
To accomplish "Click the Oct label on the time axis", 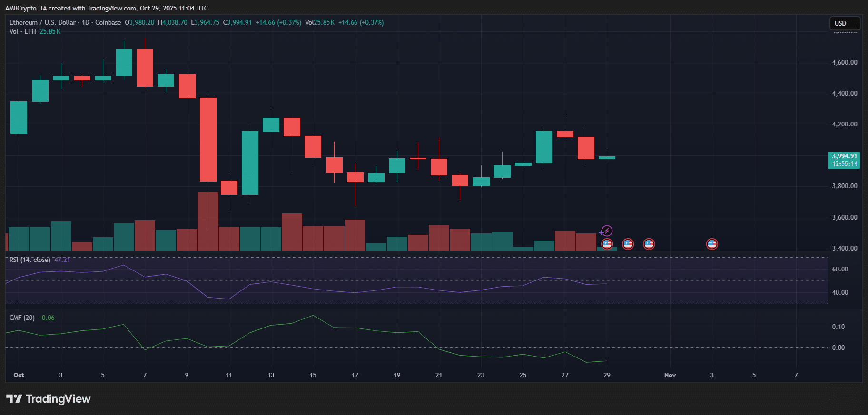I will pyautogui.click(x=19, y=375).
